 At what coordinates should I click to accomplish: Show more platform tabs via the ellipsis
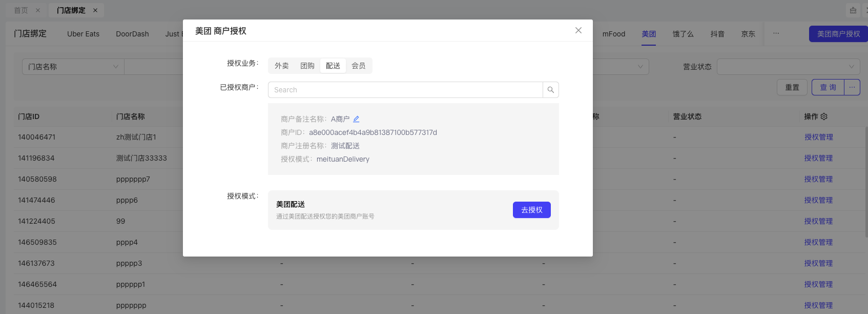[776, 34]
